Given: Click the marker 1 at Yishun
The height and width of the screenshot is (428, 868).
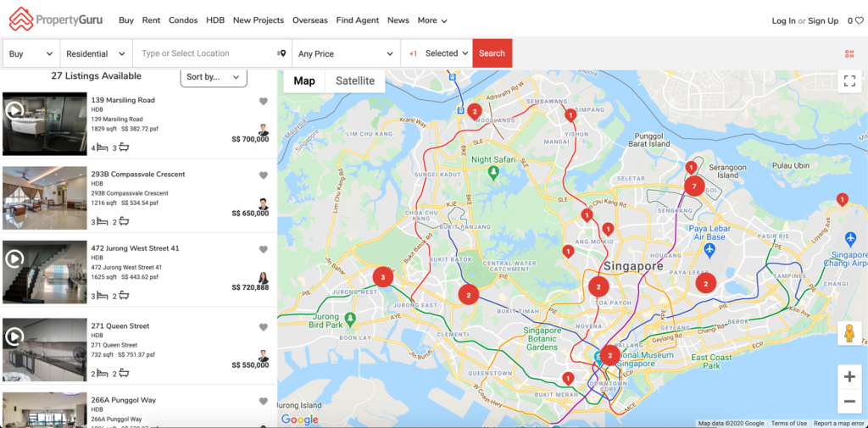Looking at the screenshot, I should point(570,115).
